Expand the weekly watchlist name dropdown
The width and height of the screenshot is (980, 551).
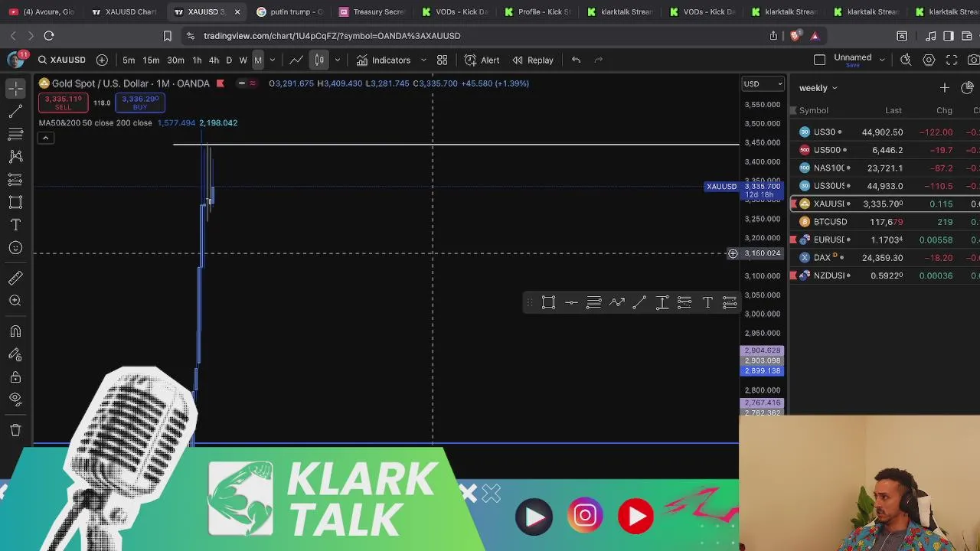point(818,88)
